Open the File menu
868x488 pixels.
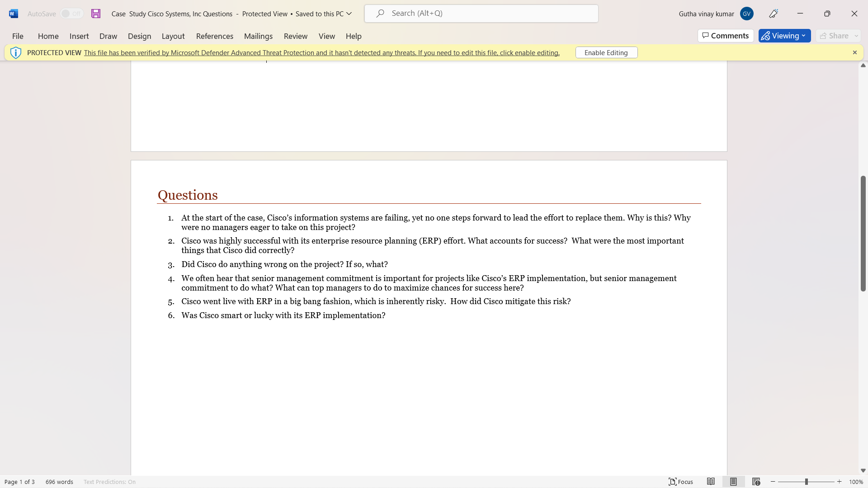pyautogui.click(x=18, y=36)
